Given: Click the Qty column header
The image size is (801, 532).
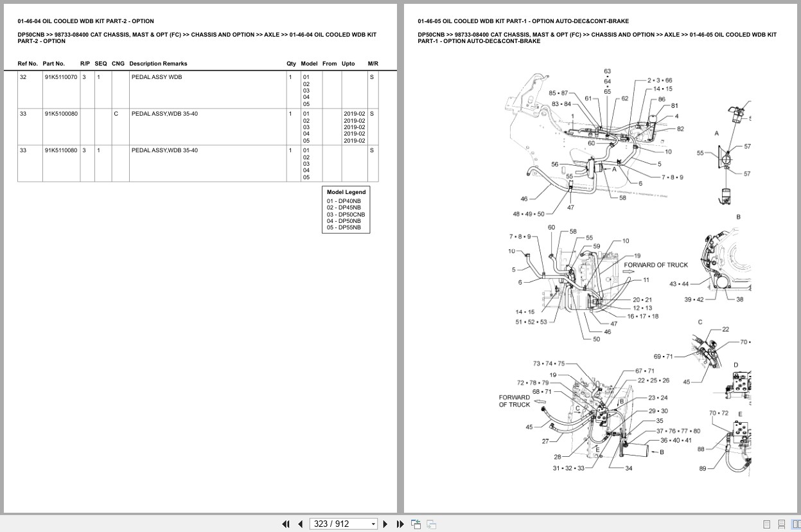Looking at the screenshot, I should (x=291, y=64).
